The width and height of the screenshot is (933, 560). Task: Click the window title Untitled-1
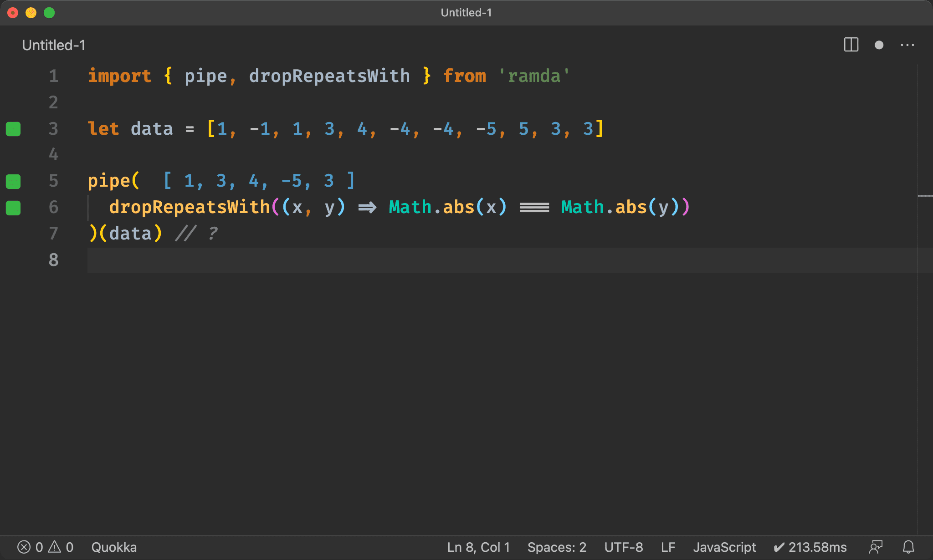tap(466, 13)
